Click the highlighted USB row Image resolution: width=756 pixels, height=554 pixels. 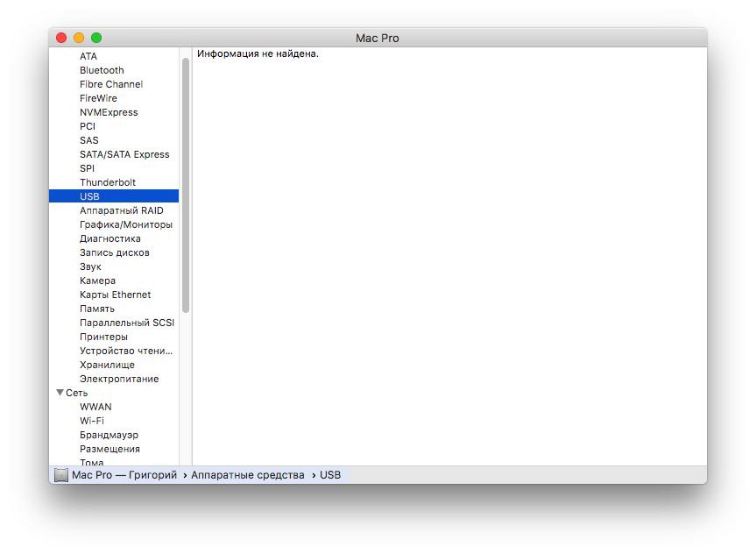114,196
